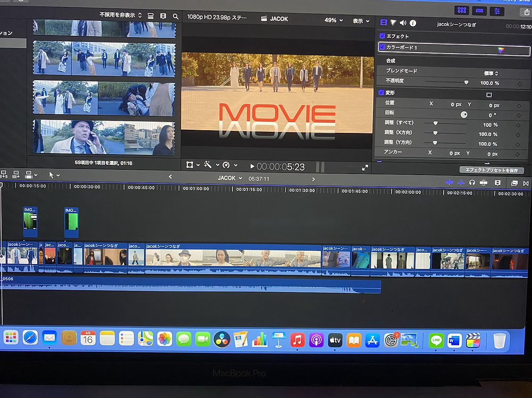Uncheck the カラーボード 1 checkbox

click(x=383, y=47)
